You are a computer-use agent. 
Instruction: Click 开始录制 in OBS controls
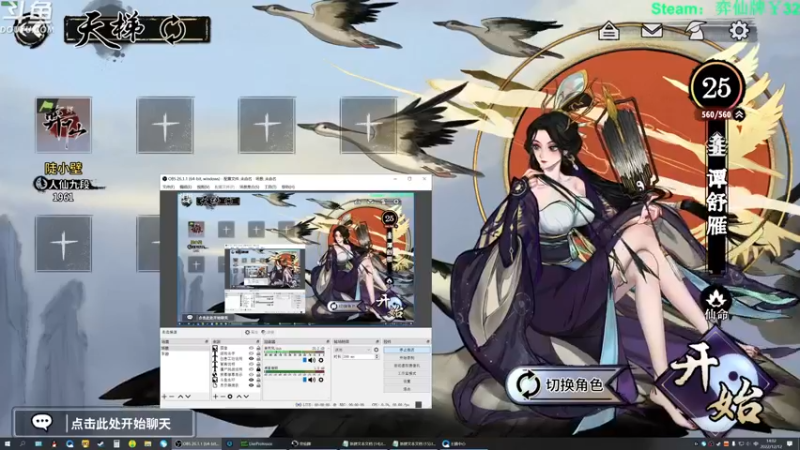pos(407,358)
